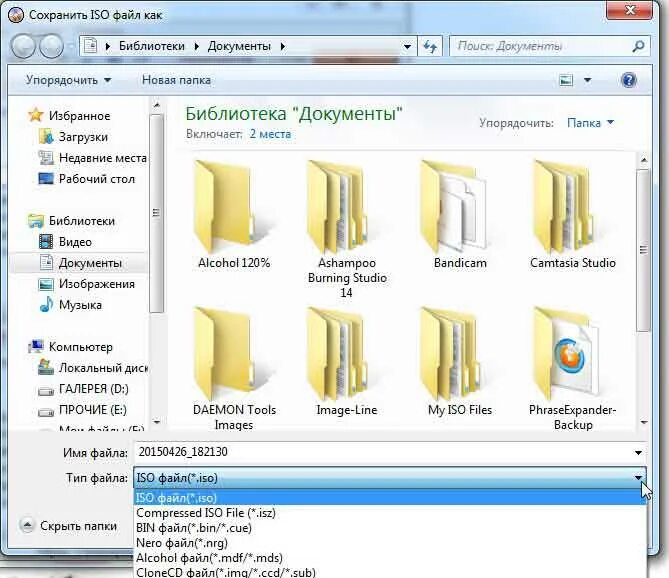Select the Документы library in sidebar
Viewport: 669px width, 578px height.
coord(90,263)
